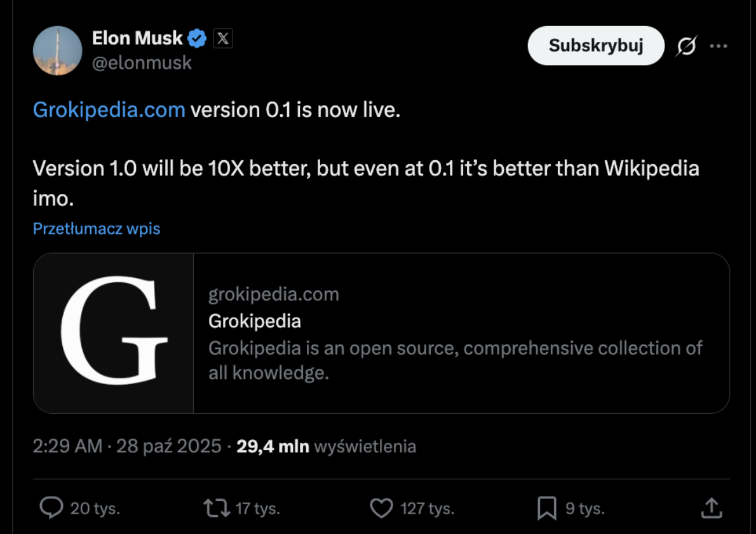Share the tweet via the upload arrow icon

tap(710, 507)
